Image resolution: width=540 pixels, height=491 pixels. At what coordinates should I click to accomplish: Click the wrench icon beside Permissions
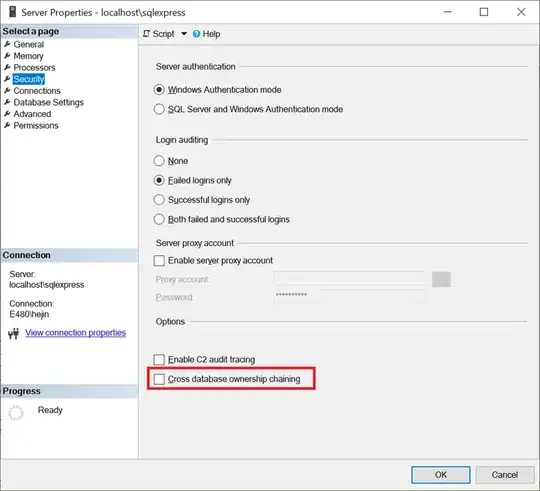click(x=7, y=125)
